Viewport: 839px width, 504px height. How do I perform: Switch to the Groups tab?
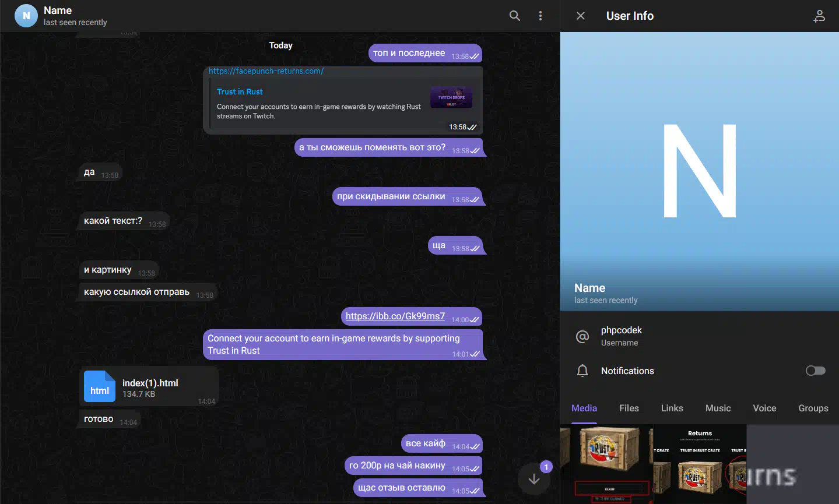pyautogui.click(x=813, y=408)
